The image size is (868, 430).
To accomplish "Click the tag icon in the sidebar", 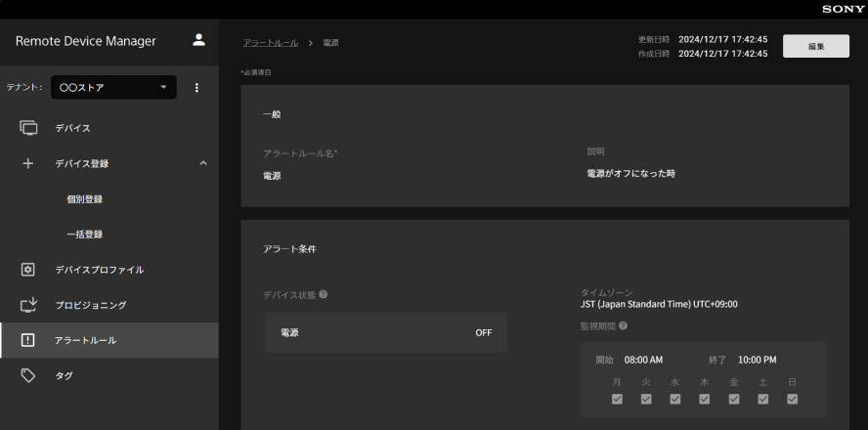I will click(x=28, y=375).
